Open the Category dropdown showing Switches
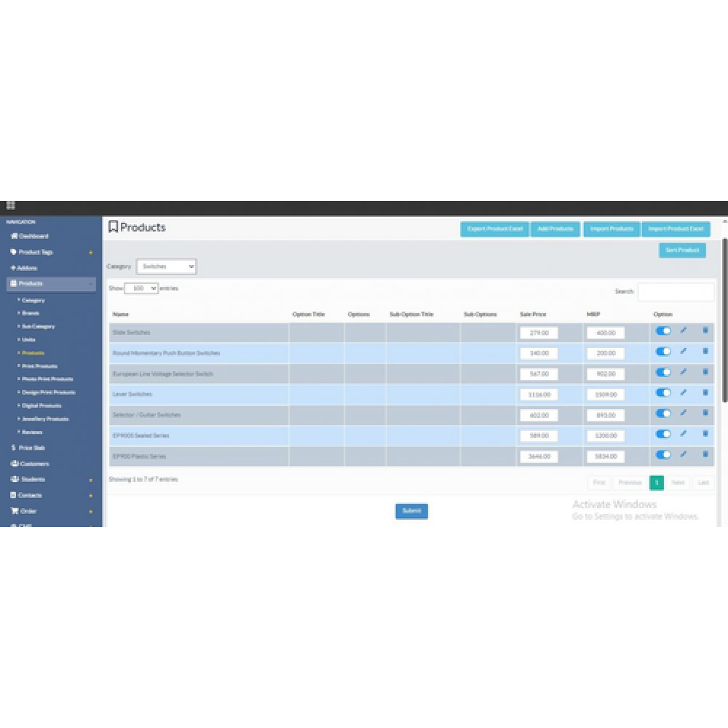Image resolution: width=728 pixels, height=728 pixels. [x=167, y=266]
